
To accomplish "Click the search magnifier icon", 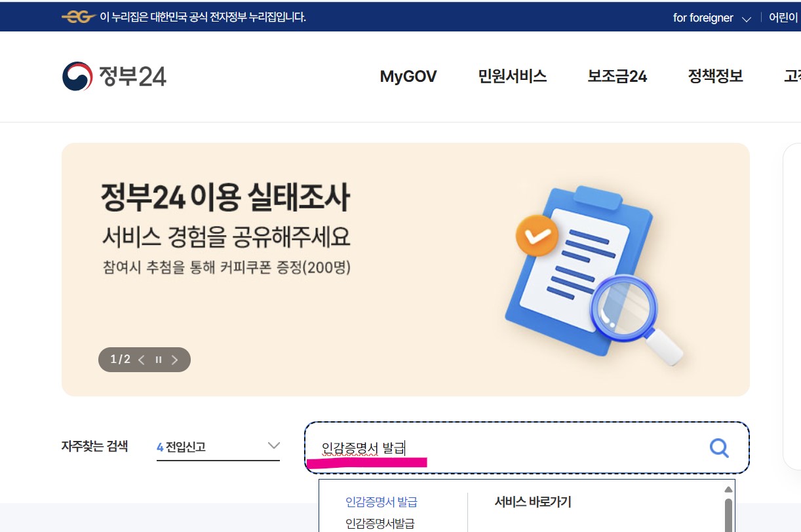I will pyautogui.click(x=719, y=447).
